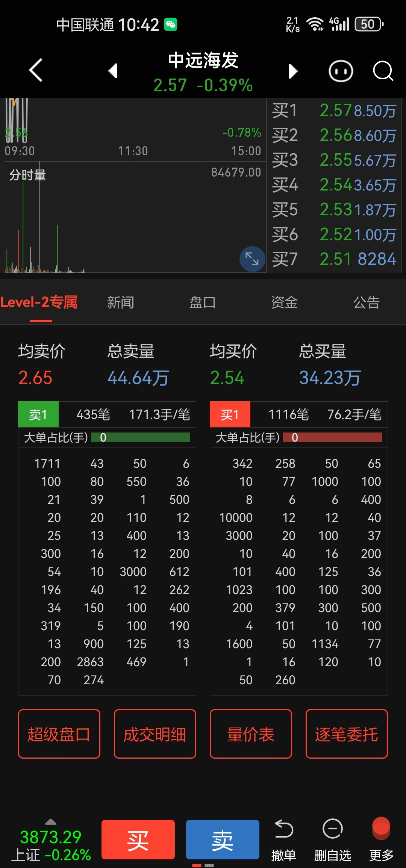Tap the 上证 index 3873.29 ticker

click(x=51, y=845)
